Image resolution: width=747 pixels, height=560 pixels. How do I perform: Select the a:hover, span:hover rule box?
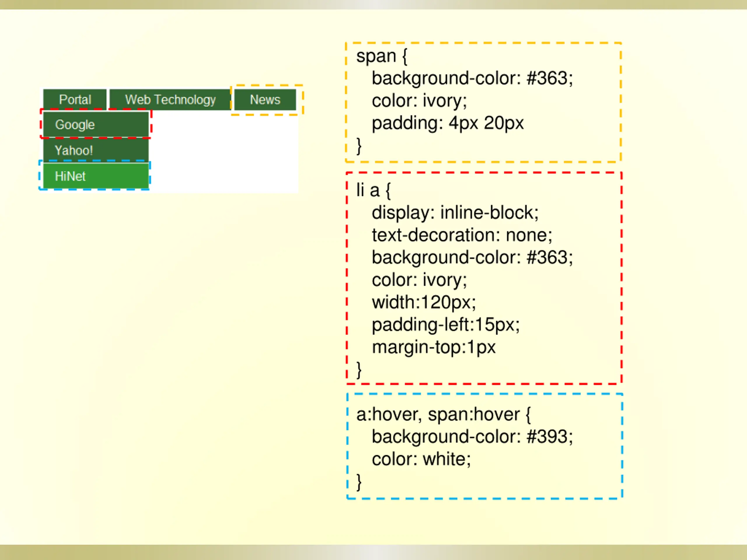pos(485,446)
